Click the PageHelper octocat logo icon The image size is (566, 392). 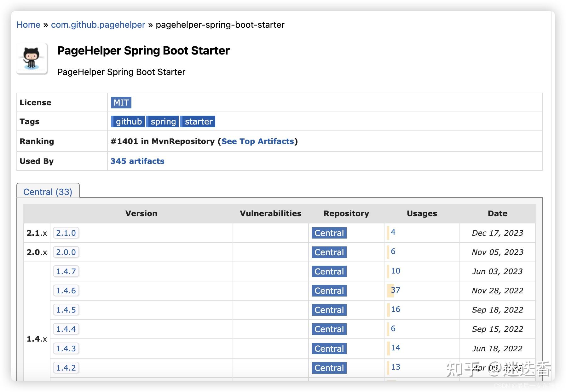click(32, 59)
